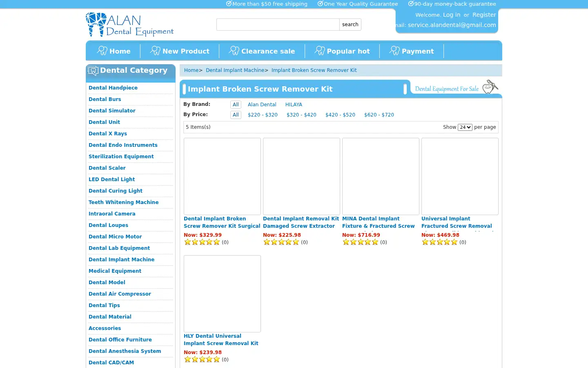588x368 pixels.
Task: Open Universal Implant Fractured Screw Removal title
Action: tap(457, 222)
